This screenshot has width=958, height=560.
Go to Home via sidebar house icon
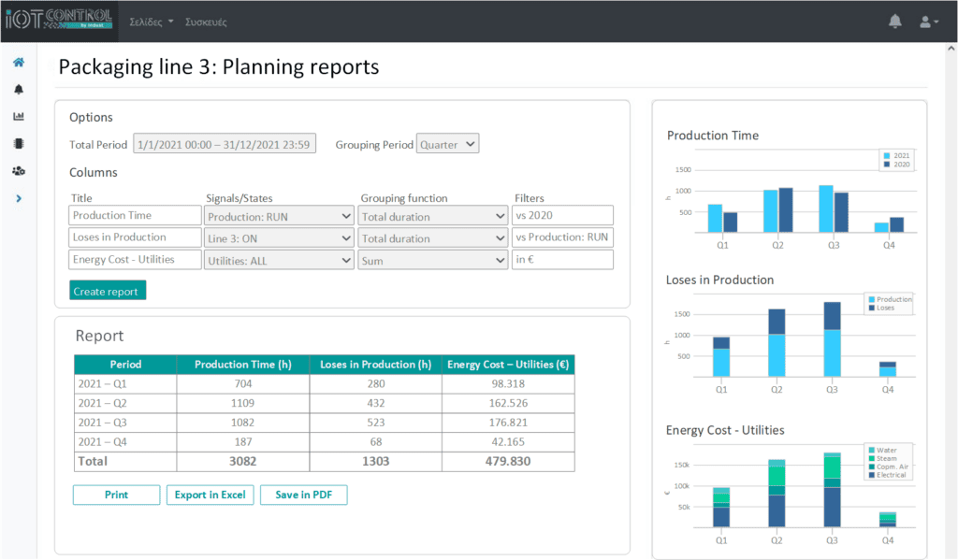[19, 63]
